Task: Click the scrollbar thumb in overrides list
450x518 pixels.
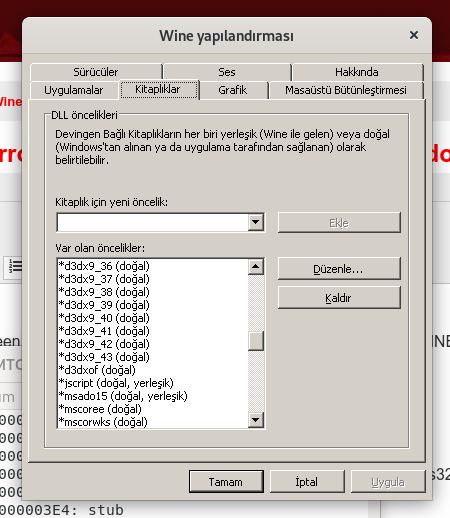Action: 256,341
